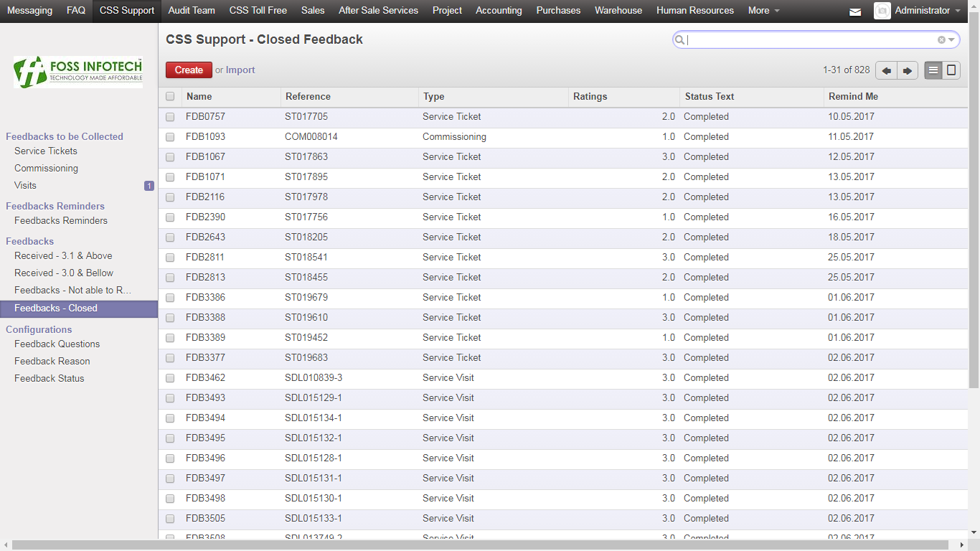Tick checkbox for FDB3505
Screen dimensions: 980x551
[x=170, y=519]
